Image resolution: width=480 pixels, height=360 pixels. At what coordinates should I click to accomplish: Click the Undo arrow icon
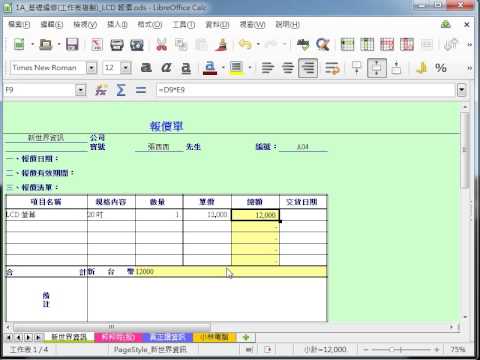click(x=245, y=44)
